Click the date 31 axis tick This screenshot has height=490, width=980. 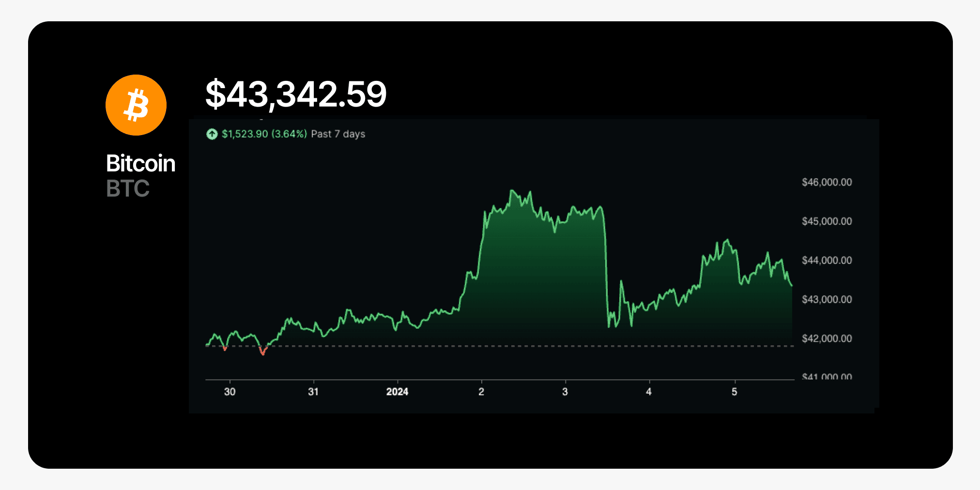(x=313, y=392)
